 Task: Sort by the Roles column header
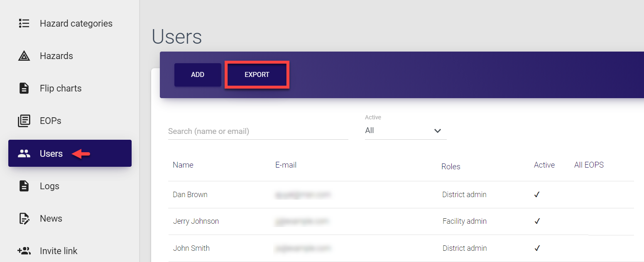click(x=451, y=166)
